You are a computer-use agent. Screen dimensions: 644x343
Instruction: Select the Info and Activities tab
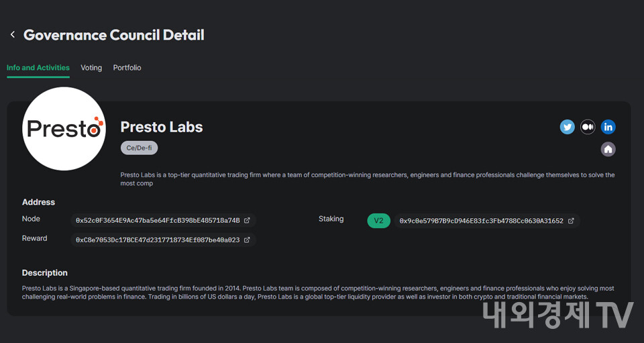click(38, 68)
